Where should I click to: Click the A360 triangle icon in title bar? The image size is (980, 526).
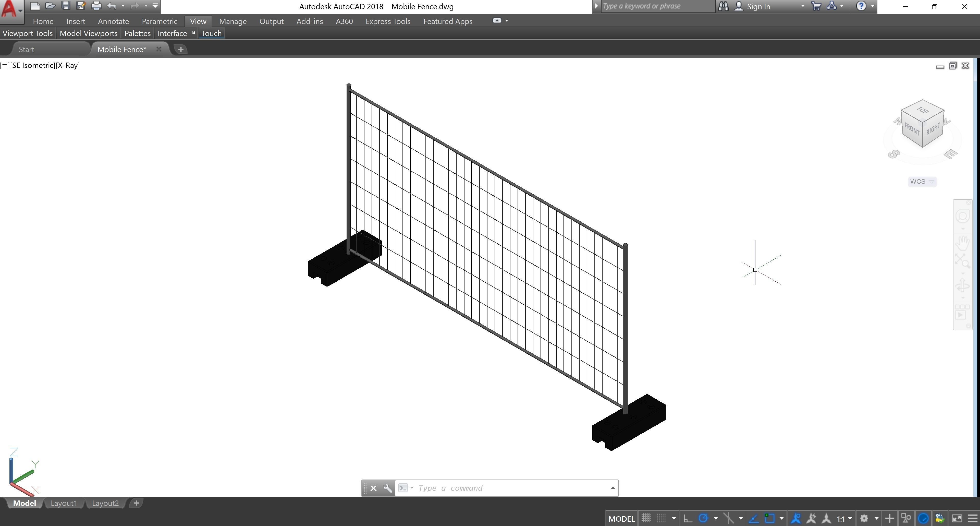click(832, 6)
